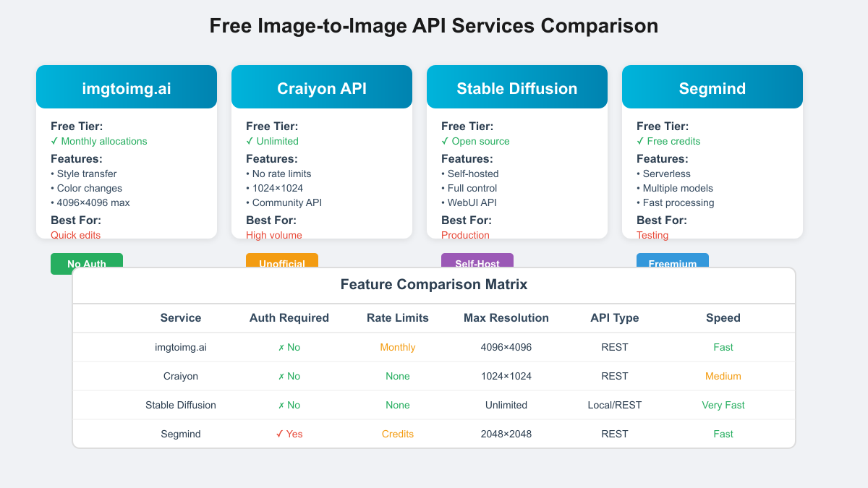
Task: Click the red 'Testing' text
Action: coord(652,235)
